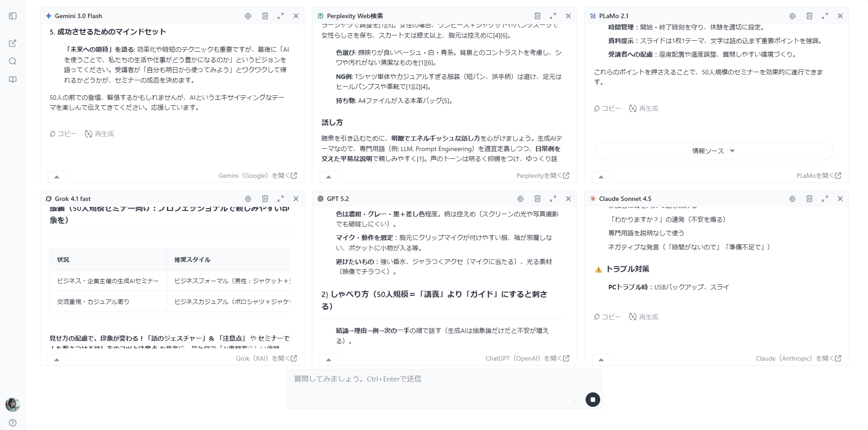
Task: Collapse Gemini's answer with the up arrow
Action: 57,176
